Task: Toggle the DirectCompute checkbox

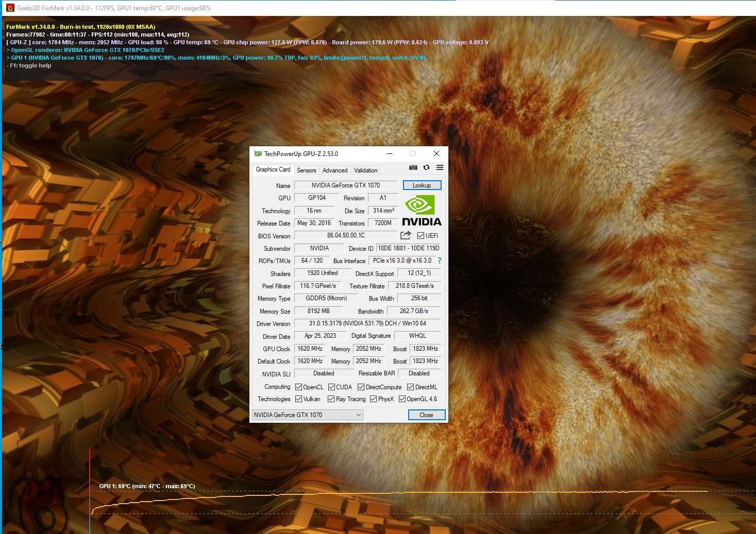Action: [x=361, y=387]
